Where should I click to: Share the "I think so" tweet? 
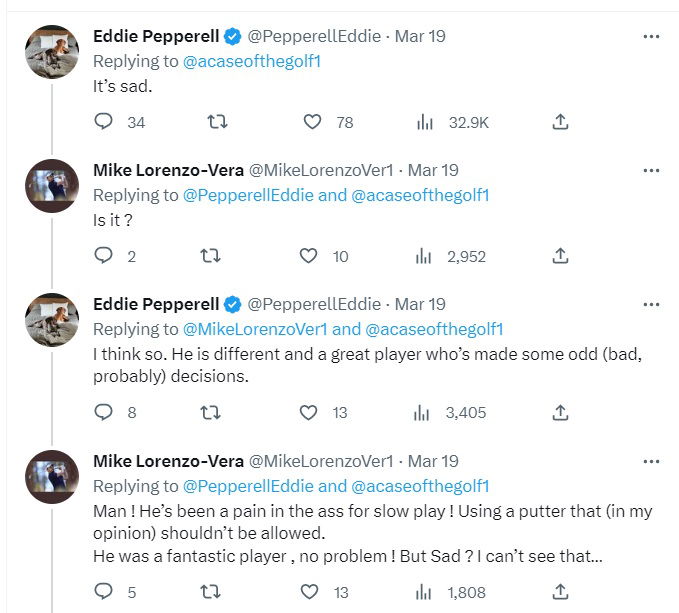(561, 412)
